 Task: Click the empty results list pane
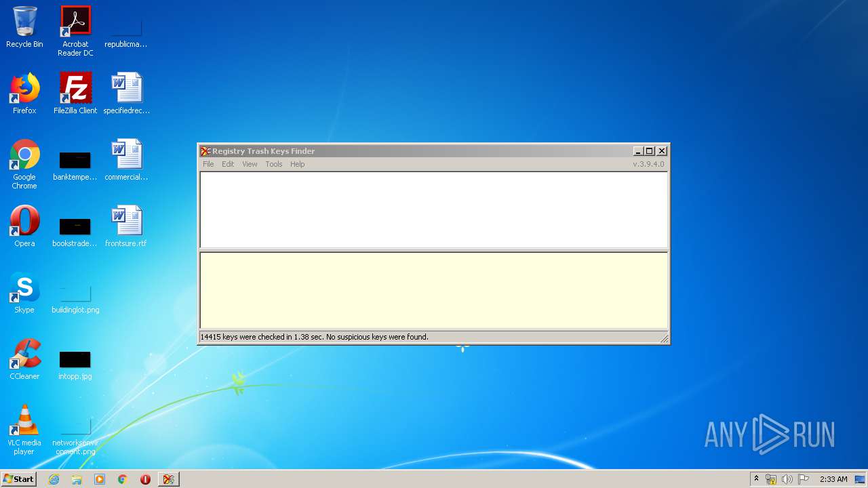(434, 210)
